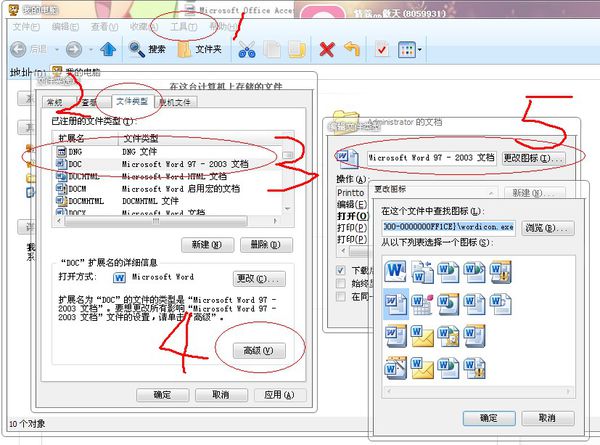Click the 更改图标(I)... button
The image size is (600, 445).
(x=532, y=158)
